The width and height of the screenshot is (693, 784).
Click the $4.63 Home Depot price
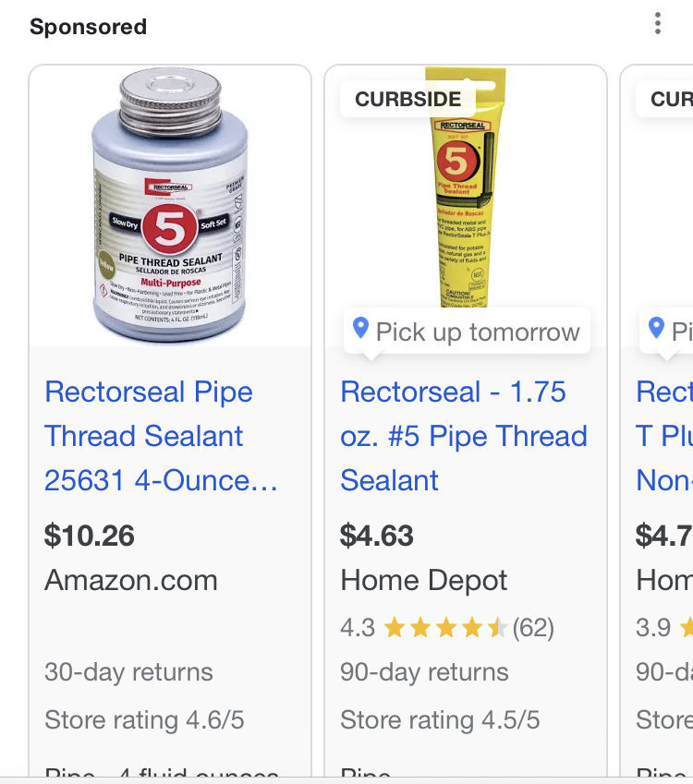click(376, 536)
